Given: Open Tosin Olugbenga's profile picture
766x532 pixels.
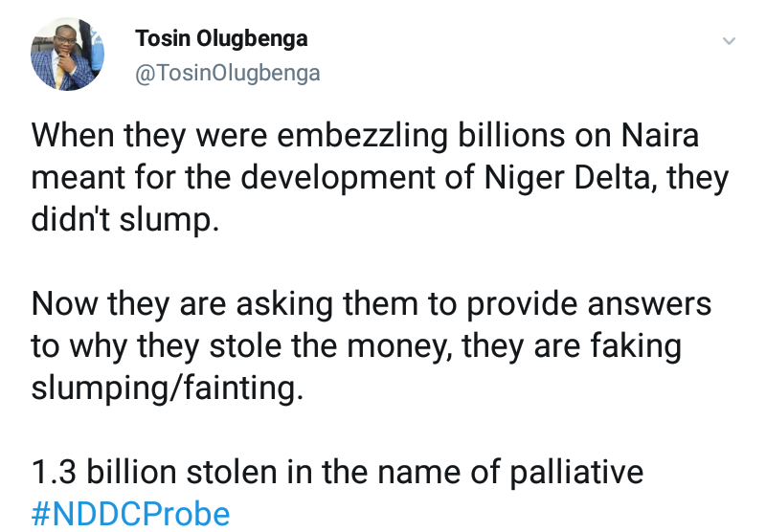Looking at the screenshot, I should tap(67, 55).
